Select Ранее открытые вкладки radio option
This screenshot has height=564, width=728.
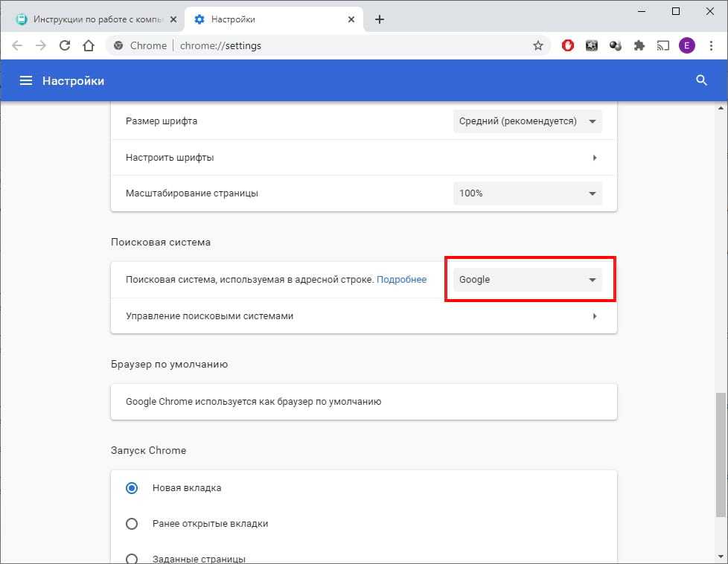point(132,524)
